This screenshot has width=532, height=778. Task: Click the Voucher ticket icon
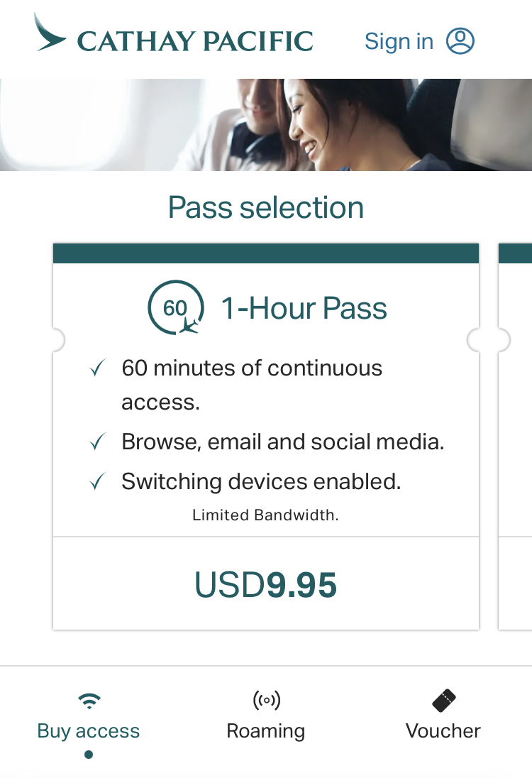[x=443, y=701]
